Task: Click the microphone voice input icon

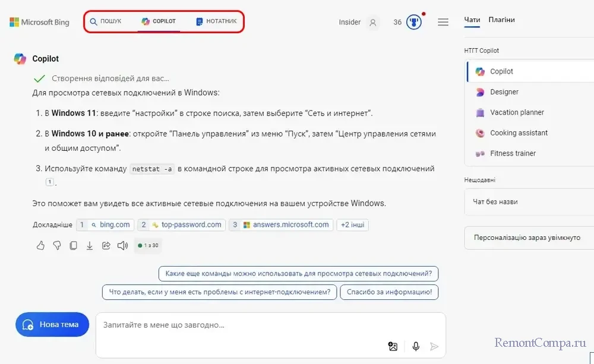Action: click(x=416, y=346)
